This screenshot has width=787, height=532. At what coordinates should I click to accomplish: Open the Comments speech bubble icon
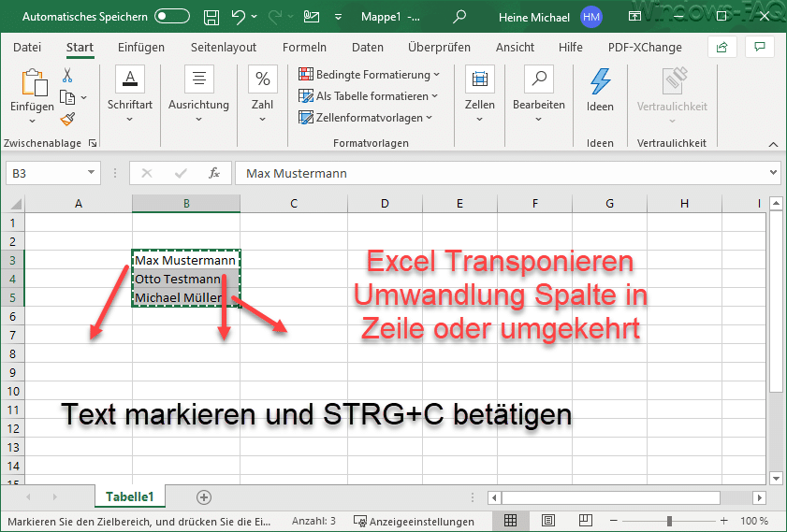click(760, 47)
